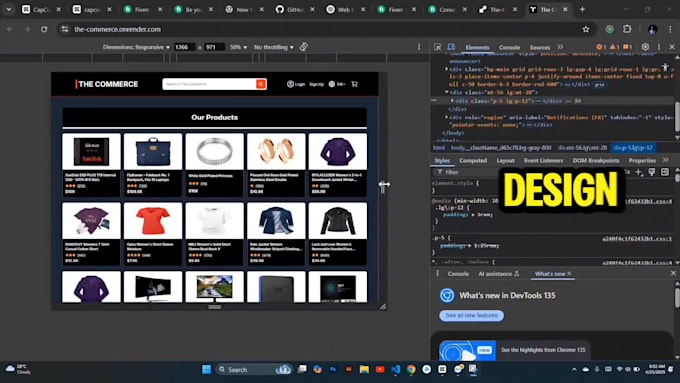This screenshot has width=680, height=383.
Task: Open the shopping cart icon
Action: click(x=355, y=84)
